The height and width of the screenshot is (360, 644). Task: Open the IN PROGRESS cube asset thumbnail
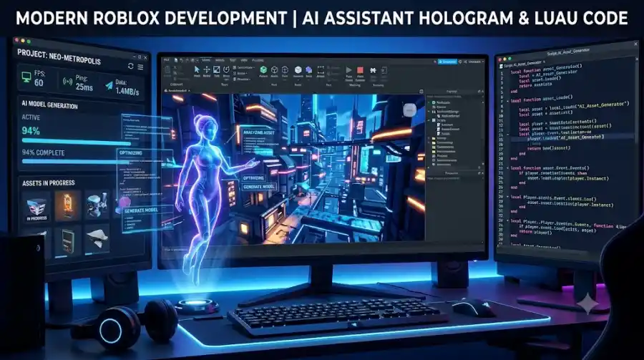click(36, 208)
